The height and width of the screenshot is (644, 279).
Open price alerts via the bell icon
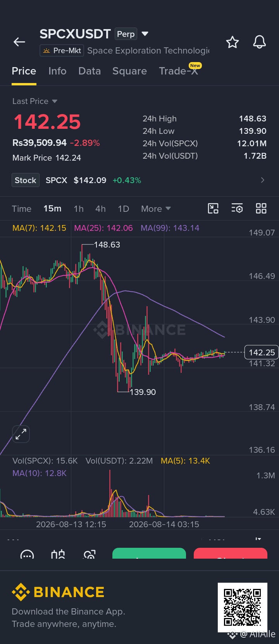coord(260,42)
